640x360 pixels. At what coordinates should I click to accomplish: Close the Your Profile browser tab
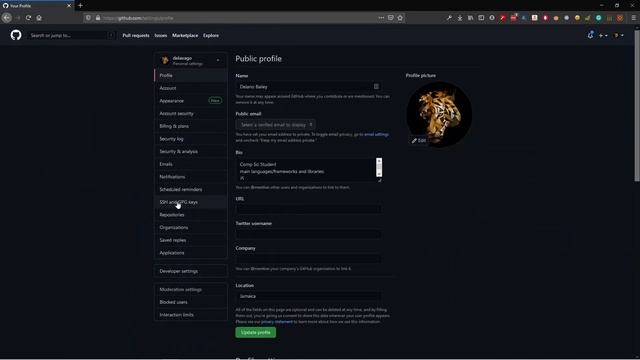[69, 6]
